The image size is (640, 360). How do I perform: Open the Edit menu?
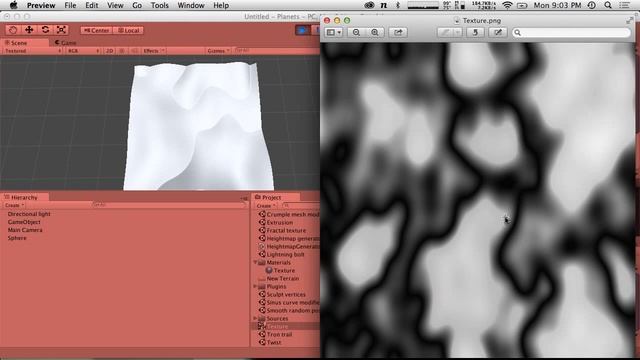point(91,5)
